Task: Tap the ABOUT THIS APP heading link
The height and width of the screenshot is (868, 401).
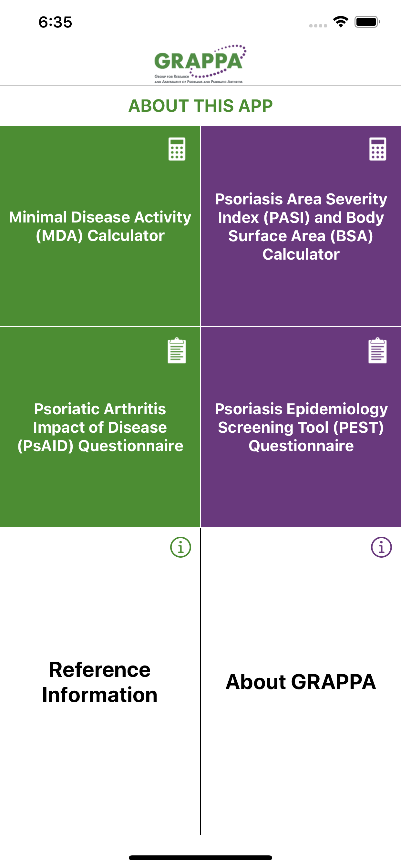Action: (200, 106)
